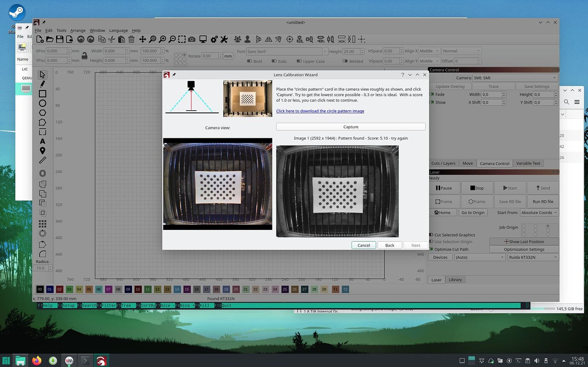Enable Optimize Cut Path
Image resolution: width=588 pixels, height=367 pixels.
tap(431, 249)
